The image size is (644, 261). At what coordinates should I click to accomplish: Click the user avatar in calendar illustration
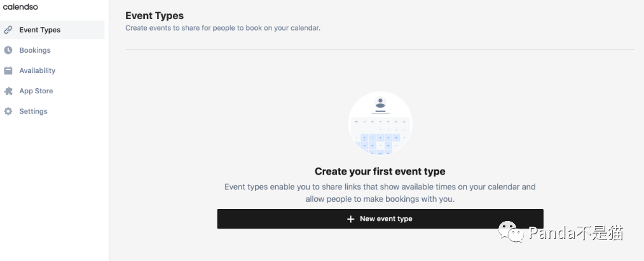click(x=380, y=104)
